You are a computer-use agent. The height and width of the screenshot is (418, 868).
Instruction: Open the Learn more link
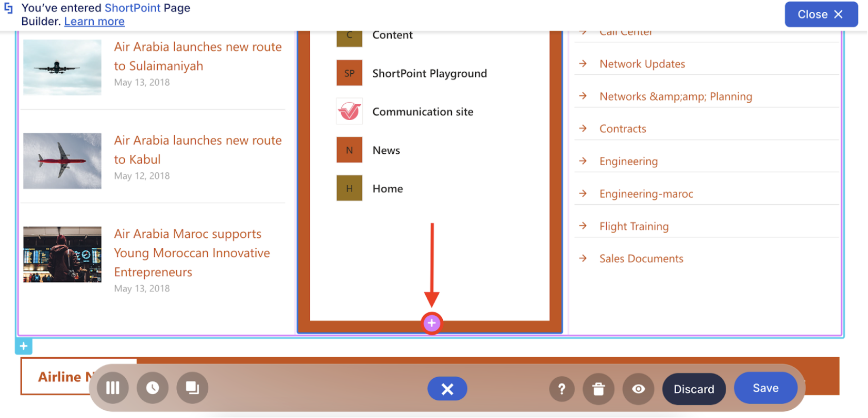pyautogui.click(x=94, y=22)
